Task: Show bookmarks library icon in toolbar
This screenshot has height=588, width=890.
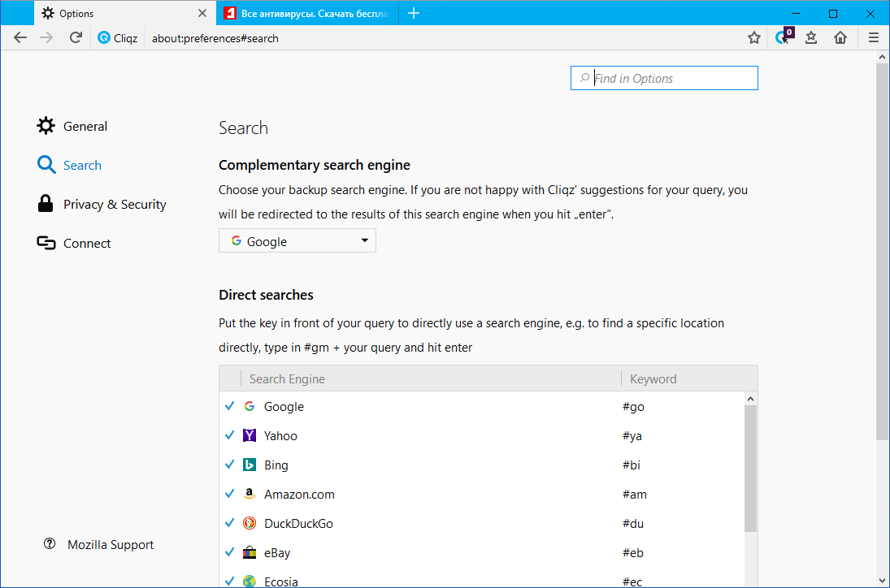Action: tap(811, 37)
